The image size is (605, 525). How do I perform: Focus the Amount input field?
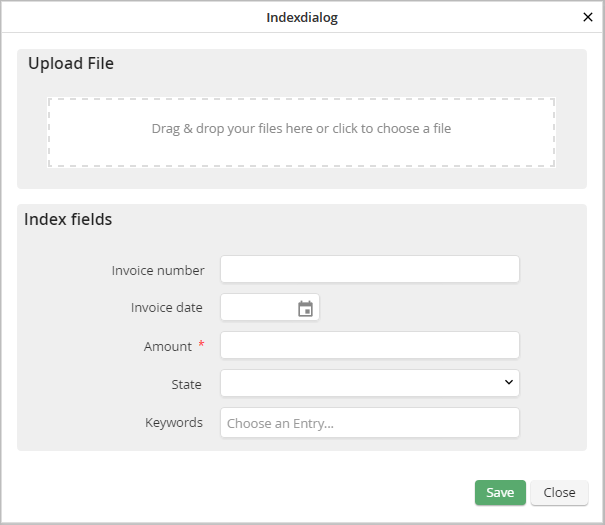pyautogui.click(x=370, y=346)
